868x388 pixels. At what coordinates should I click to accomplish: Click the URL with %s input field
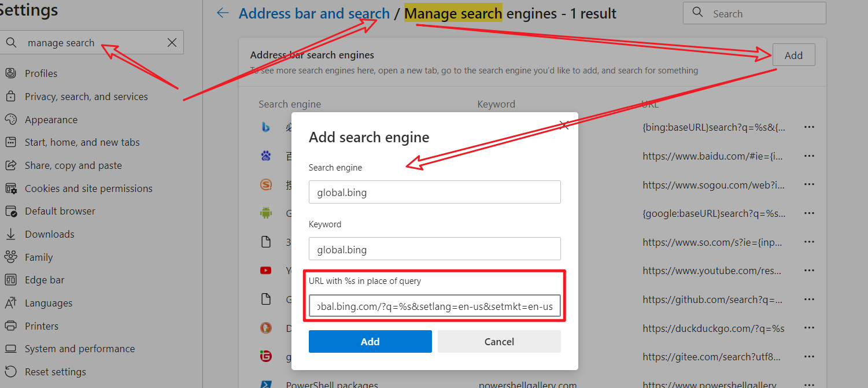[x=435, y=306]
